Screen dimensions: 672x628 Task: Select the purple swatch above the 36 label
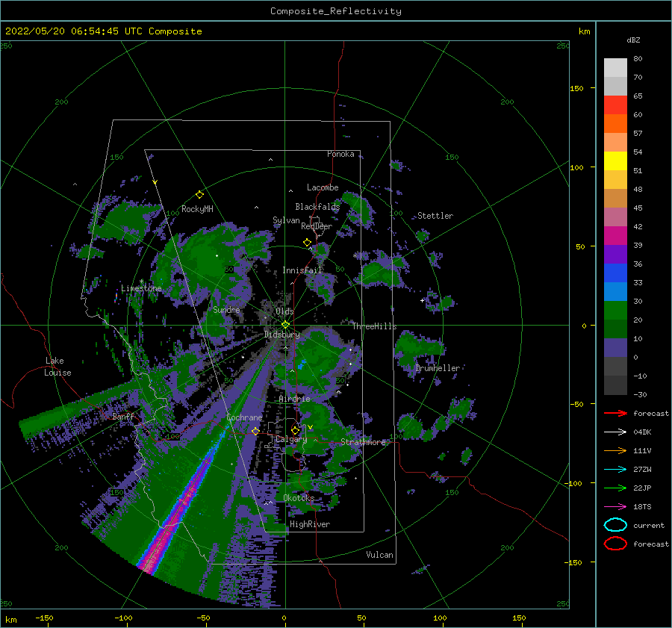tap(615, 254)
